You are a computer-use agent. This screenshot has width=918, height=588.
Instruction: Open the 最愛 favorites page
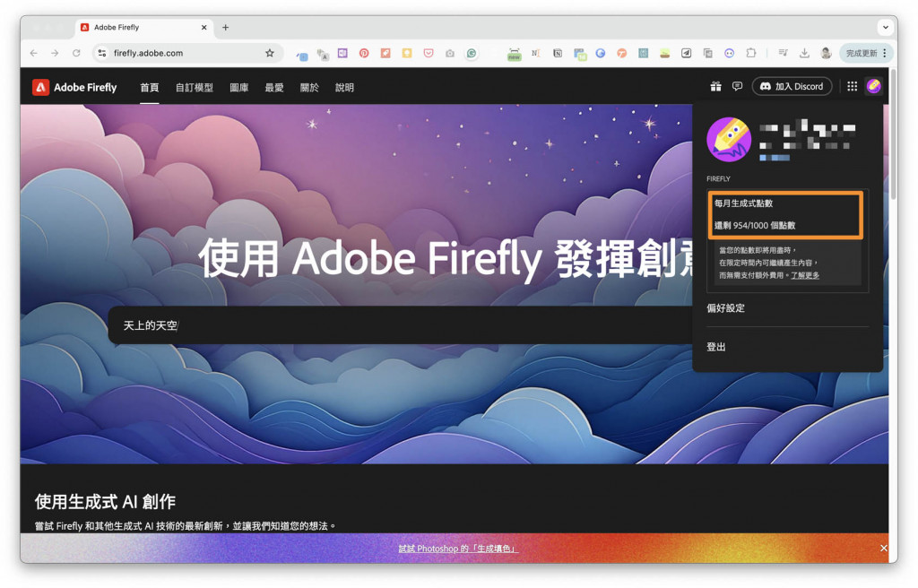274,87
